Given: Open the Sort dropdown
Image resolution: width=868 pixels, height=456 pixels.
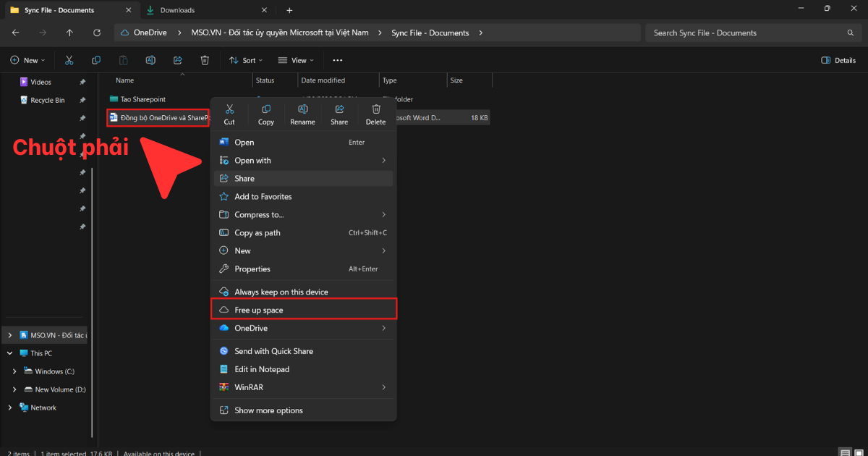Looking at the screenshot, I should pos(246,60).
